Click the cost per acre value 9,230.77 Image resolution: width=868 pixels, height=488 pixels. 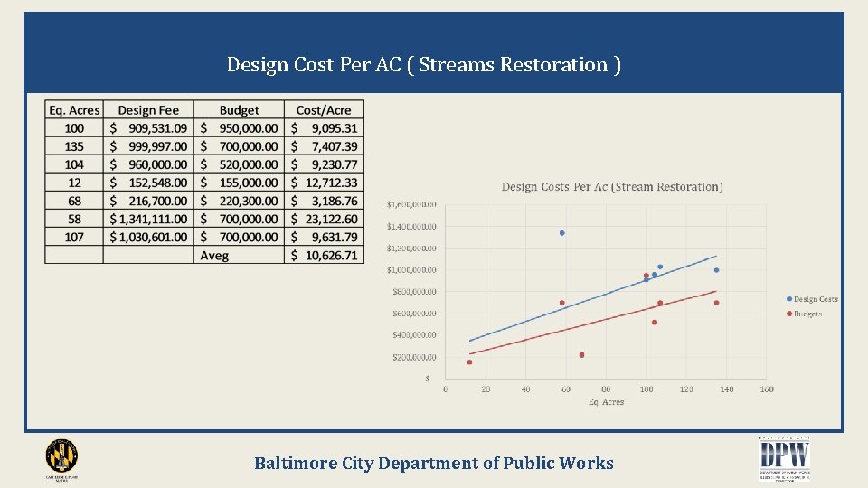[x=324, y=164]
